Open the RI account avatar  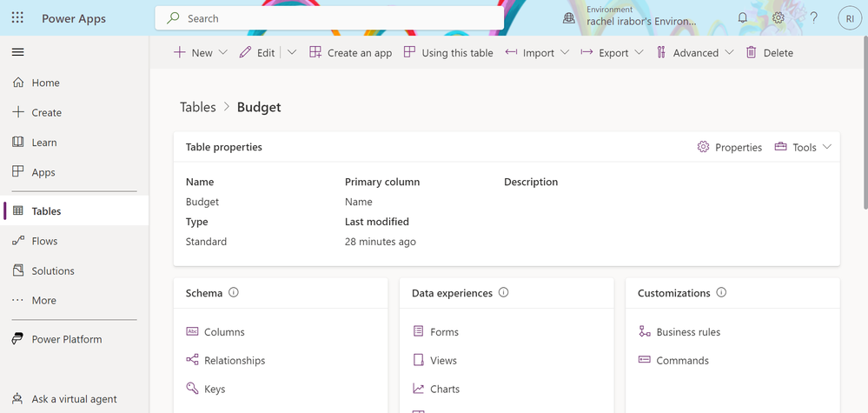850,17
